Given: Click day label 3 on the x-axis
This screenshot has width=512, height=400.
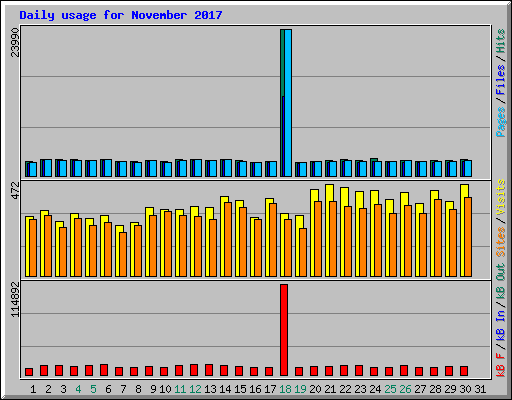Looking at the screenshot, I should [x=63, y=389].
